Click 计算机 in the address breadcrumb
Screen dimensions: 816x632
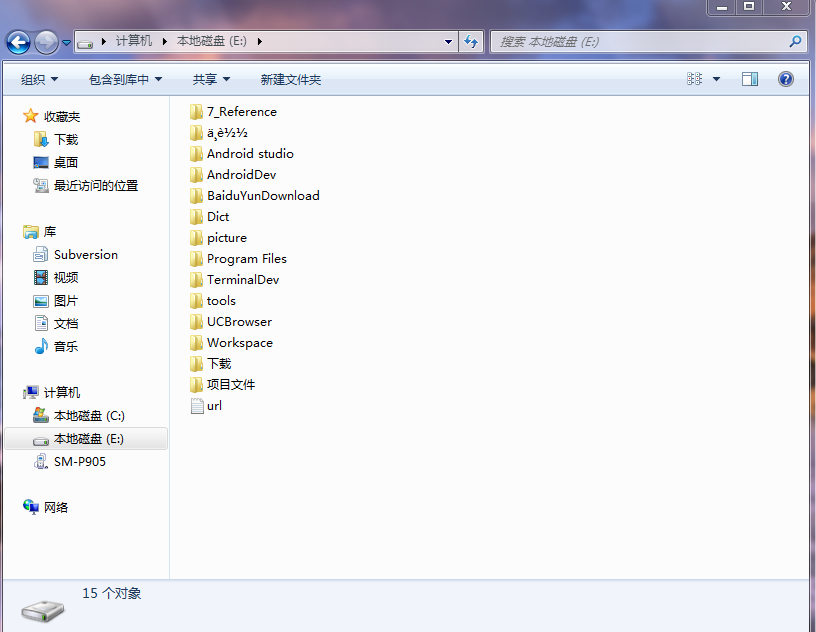pos(134,41)
